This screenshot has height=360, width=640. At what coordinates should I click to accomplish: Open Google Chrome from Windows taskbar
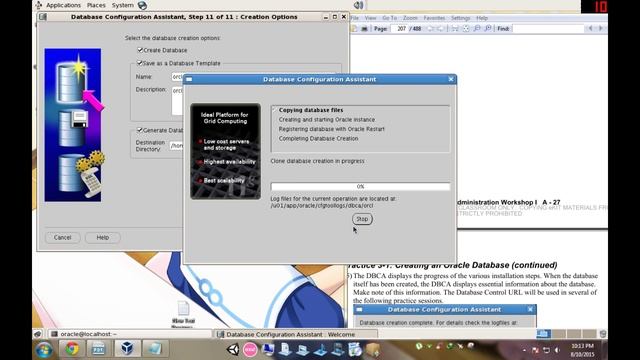[72, 349]
